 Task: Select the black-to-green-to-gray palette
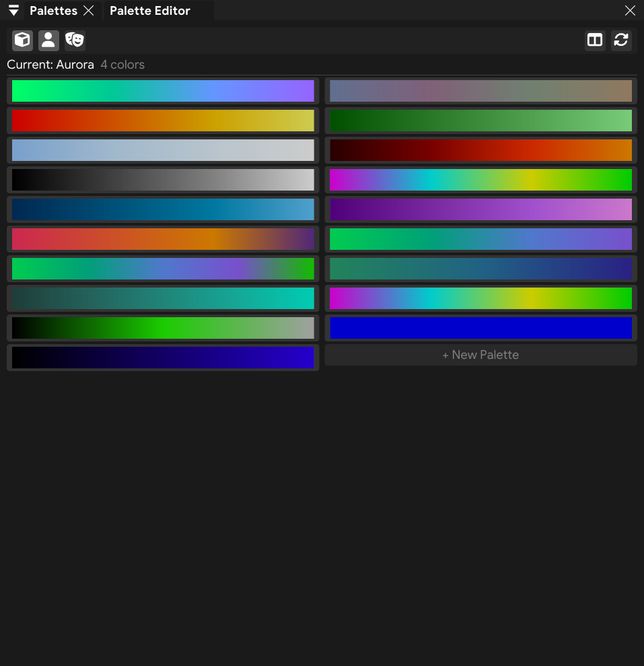click(x=163, y=328)
